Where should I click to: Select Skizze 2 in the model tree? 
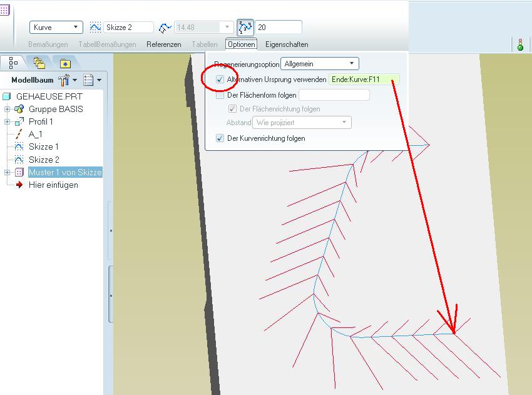click(x=44, y=160)
